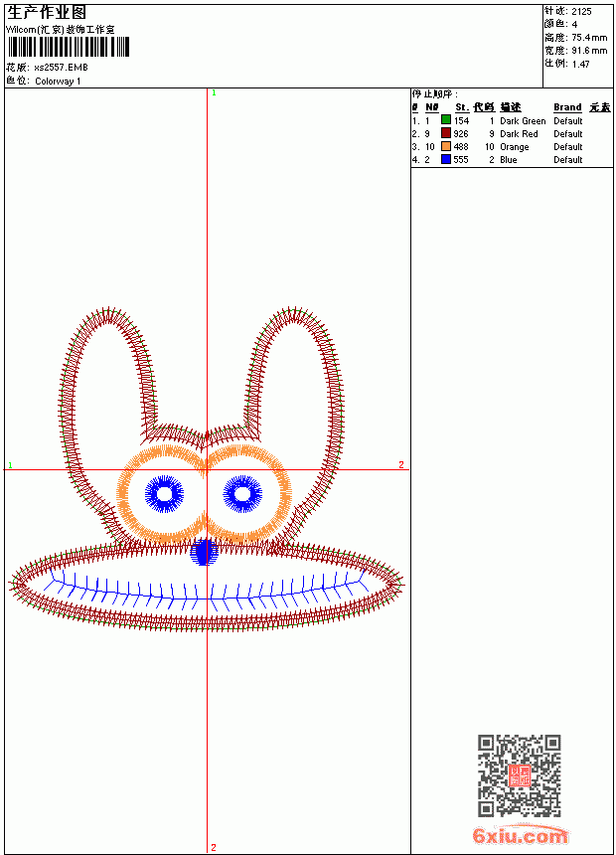The image size is (616, 855).
Task: Click the St. column header
Action: pos(462,107)
